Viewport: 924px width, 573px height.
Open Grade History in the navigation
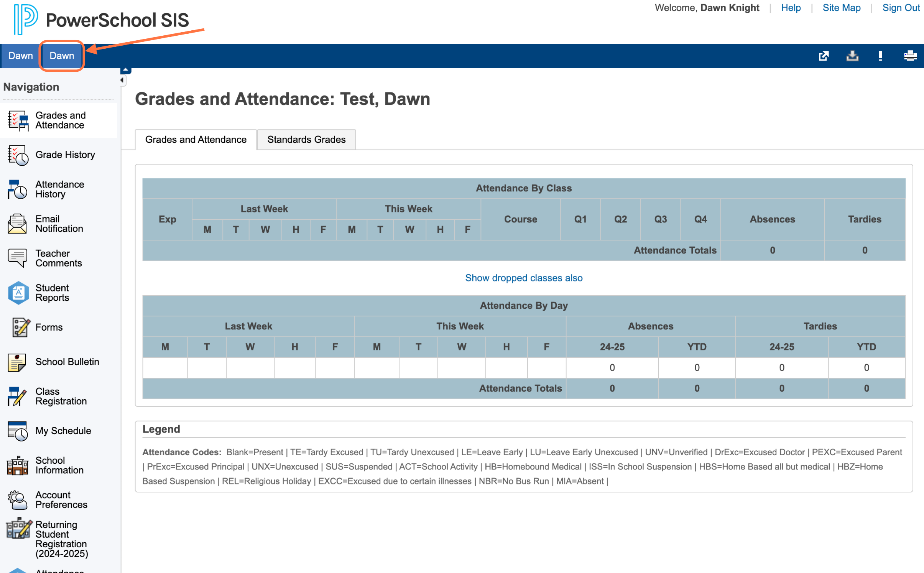(x=65, y=155)
